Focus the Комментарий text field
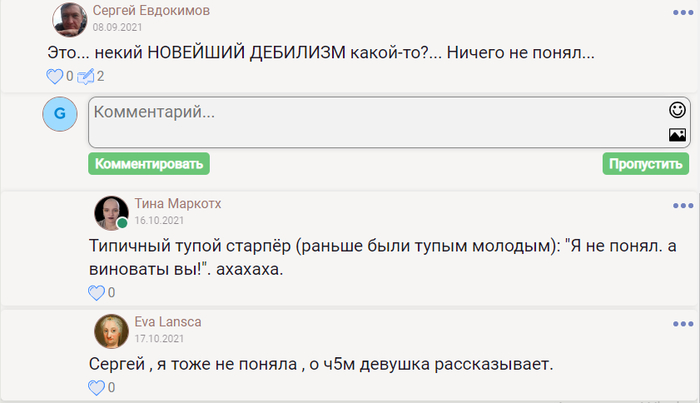The width and height of the screenshot is (700, 403). 370,122
